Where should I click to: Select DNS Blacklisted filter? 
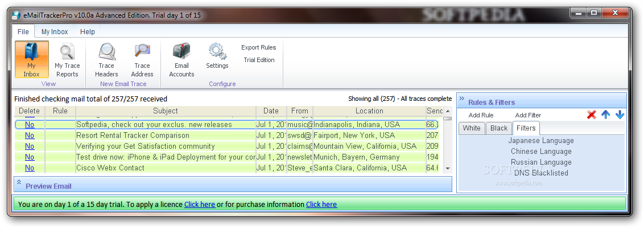[541, 173]
